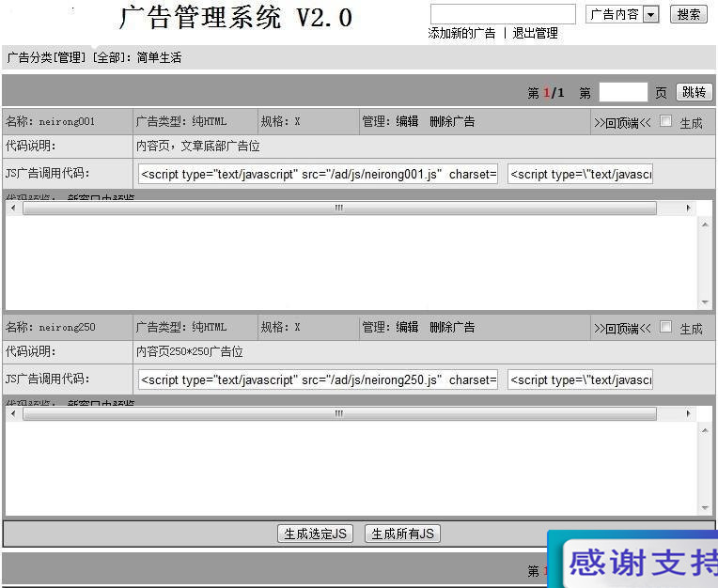The image size is (718, 588).
Task: Click the search text input box
Action: click(x=503, y=14)
